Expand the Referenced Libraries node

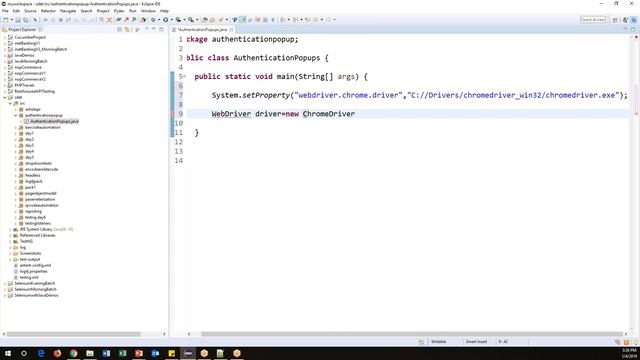pos(10,236)
